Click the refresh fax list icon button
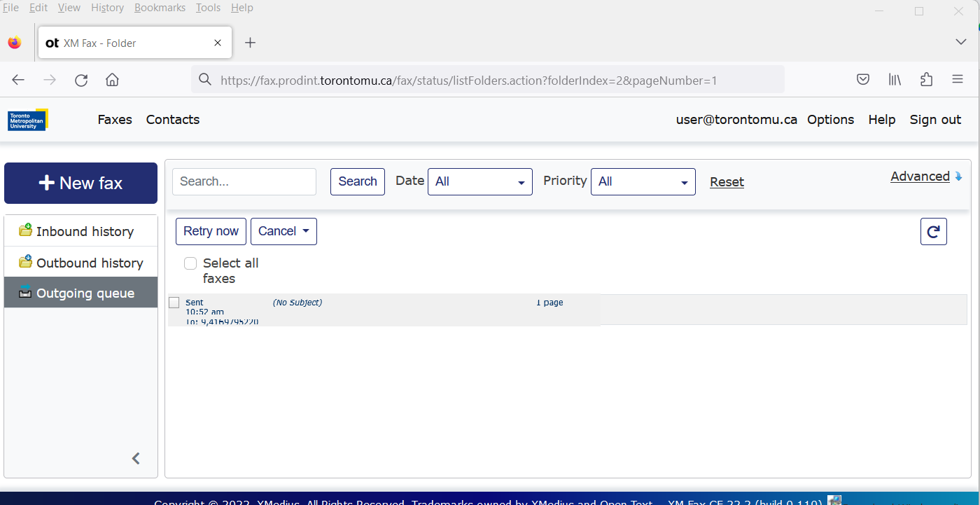980x505 pixels. [933, 232]
